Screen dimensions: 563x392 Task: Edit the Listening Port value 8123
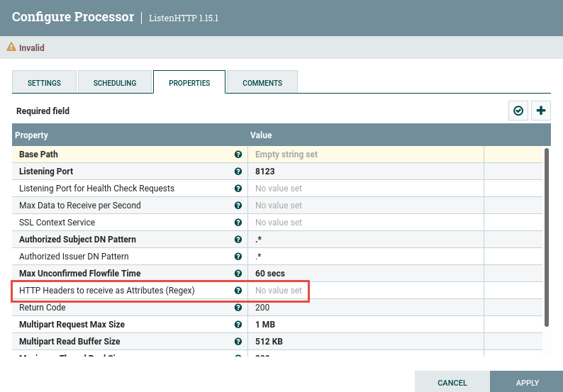click(364, 172)
